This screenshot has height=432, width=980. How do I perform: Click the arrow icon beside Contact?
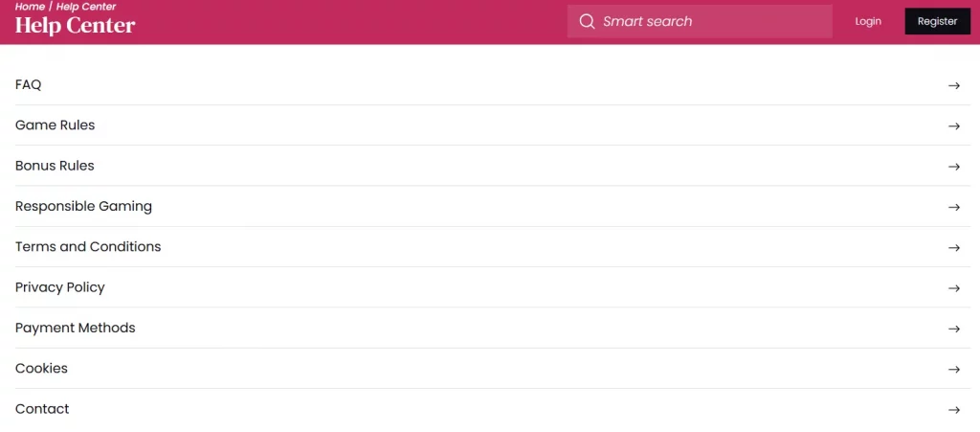954,410
